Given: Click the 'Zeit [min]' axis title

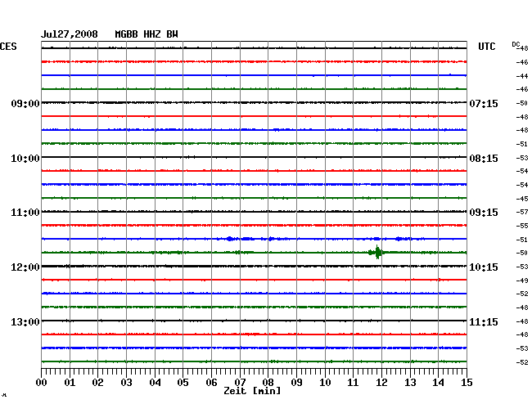Looking at the screenshot, I should pyautogui.click(x=252, y=391).
